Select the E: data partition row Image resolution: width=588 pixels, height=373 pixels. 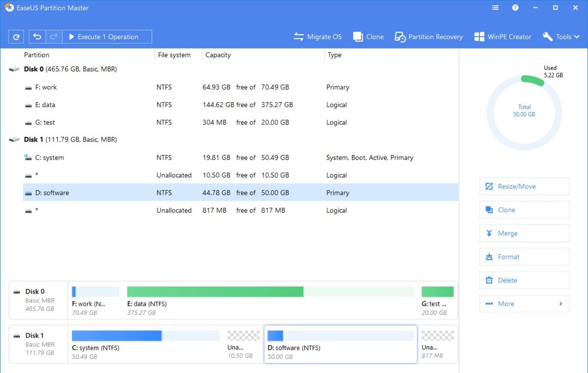click(x=241, y=105)
